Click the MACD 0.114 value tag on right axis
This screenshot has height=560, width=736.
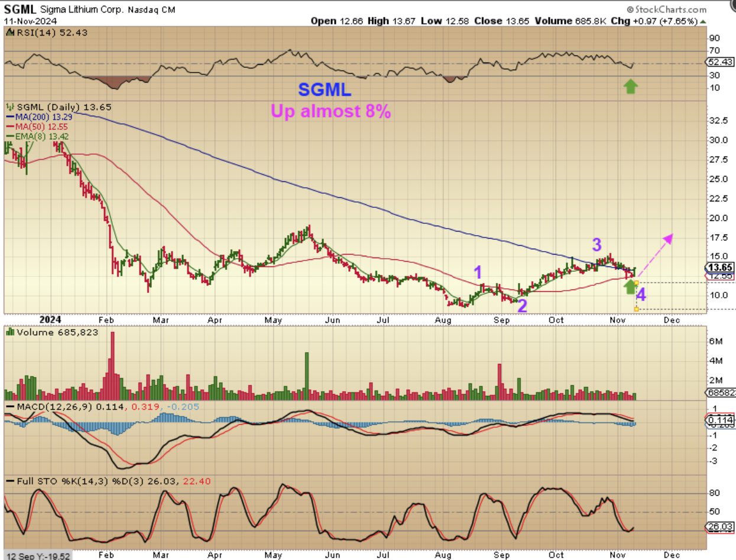point(719,419)
